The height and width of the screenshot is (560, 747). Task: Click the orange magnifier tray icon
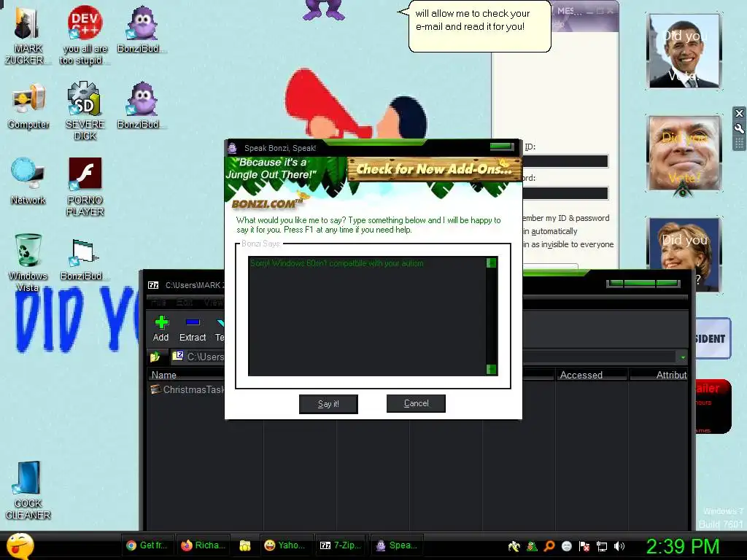coord(549,546)
